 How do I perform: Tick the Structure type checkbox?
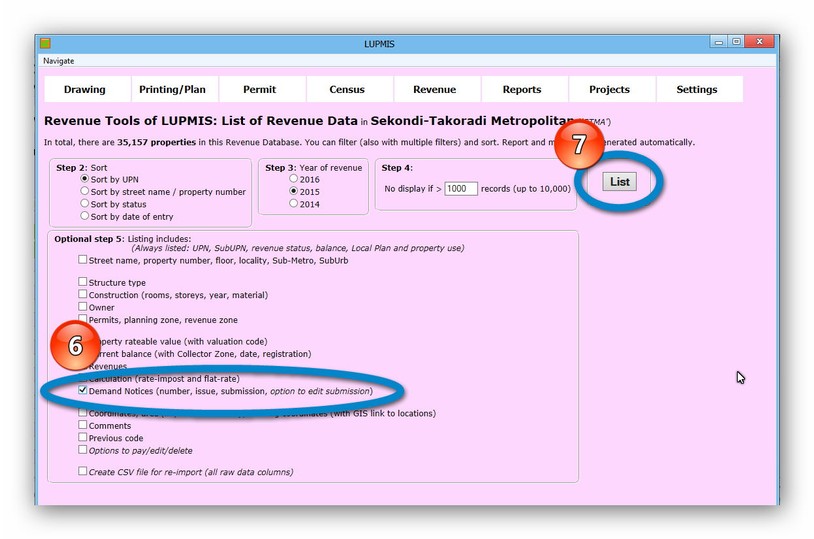83,281
